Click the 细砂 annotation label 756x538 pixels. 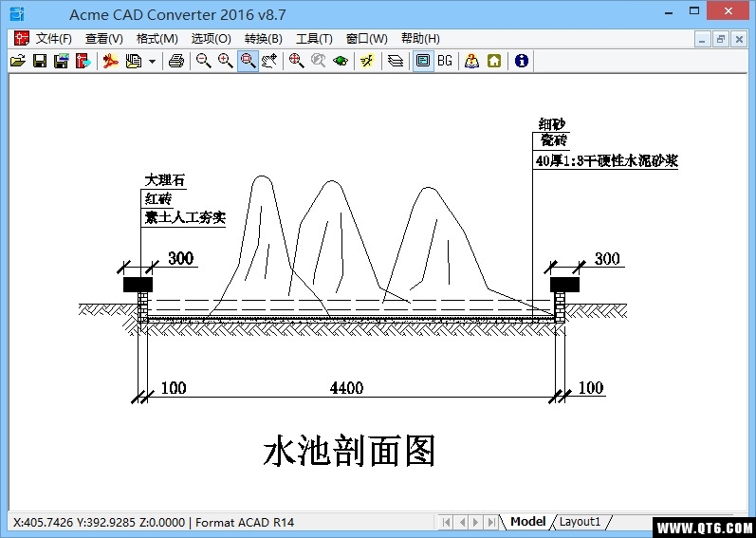[552, 124]
